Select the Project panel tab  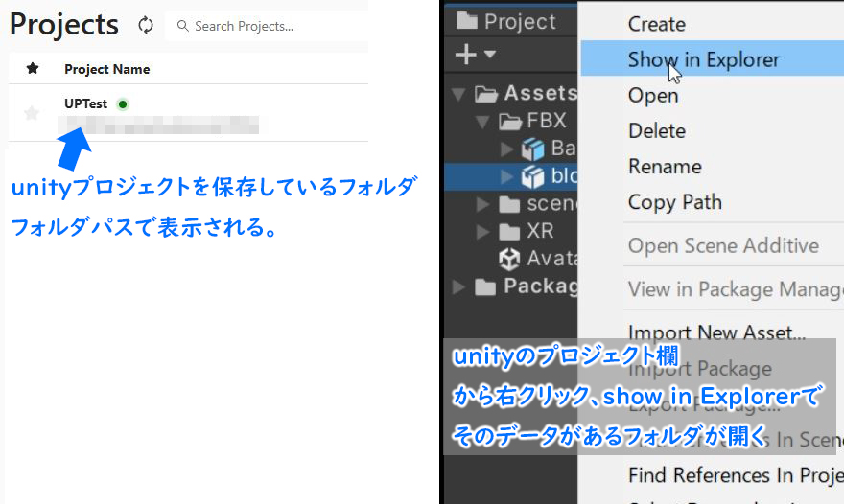pos(508,21)
